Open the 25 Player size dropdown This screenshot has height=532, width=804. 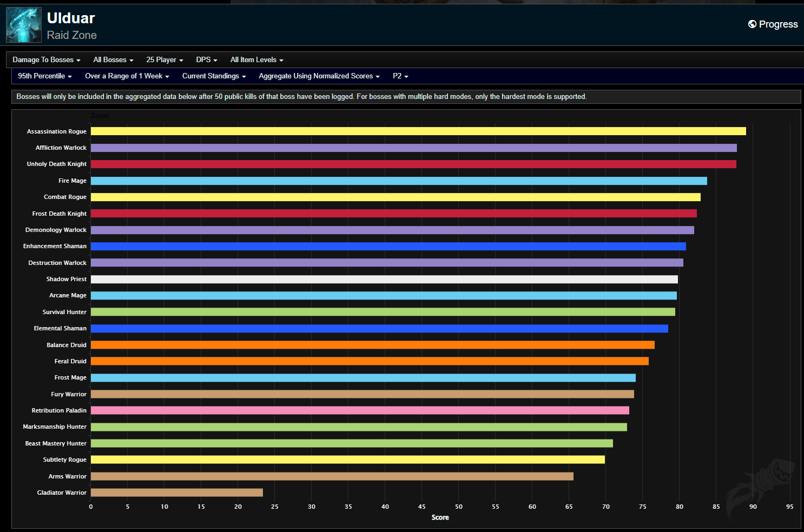pos(164,60)
